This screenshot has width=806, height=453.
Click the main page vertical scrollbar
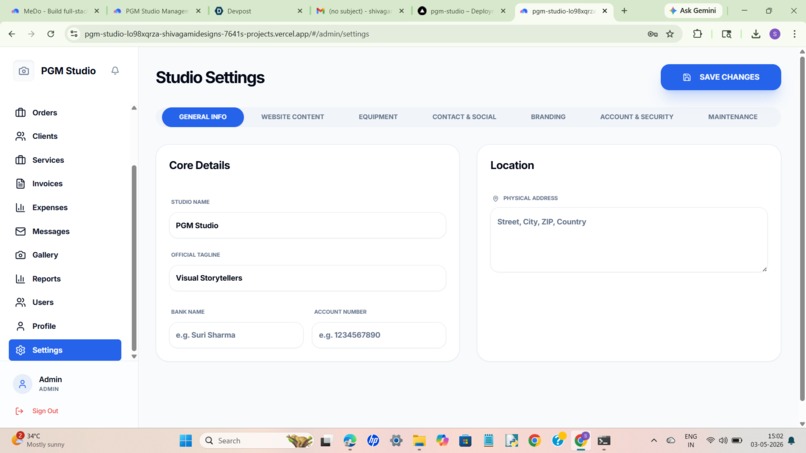click(x=802, y=228)
